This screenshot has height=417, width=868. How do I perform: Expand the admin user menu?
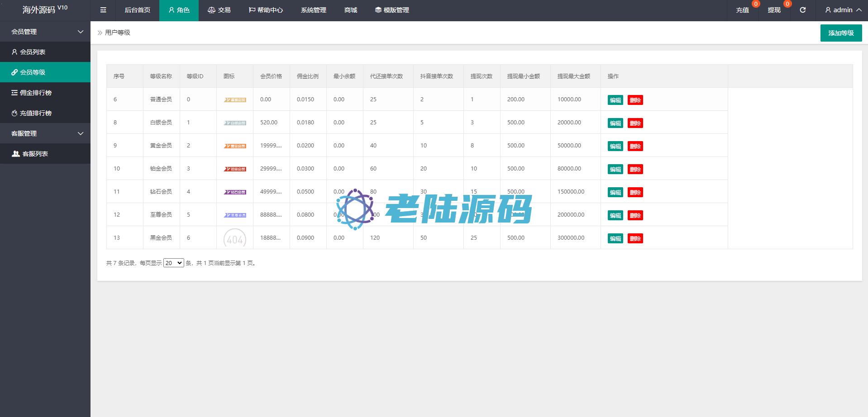coord(843,10)
